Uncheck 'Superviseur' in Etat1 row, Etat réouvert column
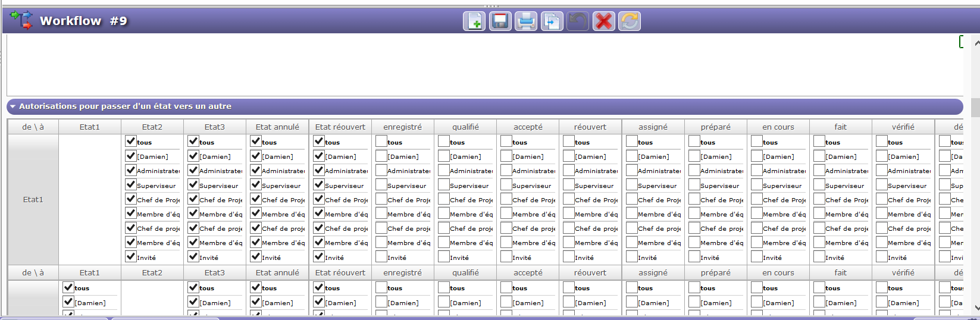This screenshot has width=980, height=320. coord(319,184)
